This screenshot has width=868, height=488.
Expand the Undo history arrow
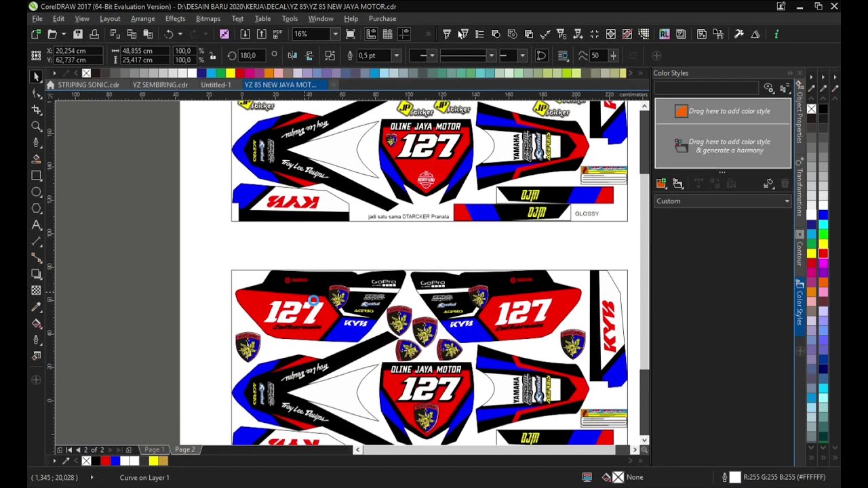pyautogui.click(x=180, y=34)
